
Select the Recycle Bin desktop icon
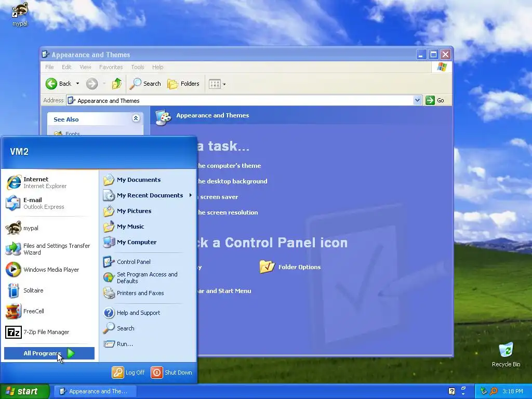[506, 354]
